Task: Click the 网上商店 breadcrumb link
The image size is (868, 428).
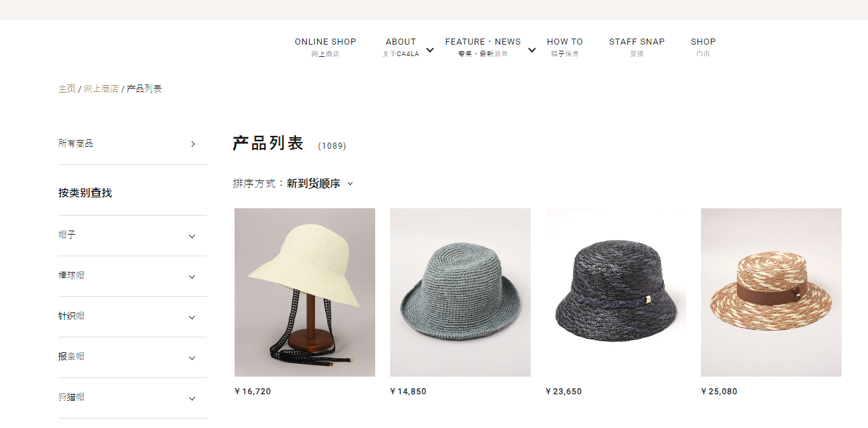Action: [101, 89]
